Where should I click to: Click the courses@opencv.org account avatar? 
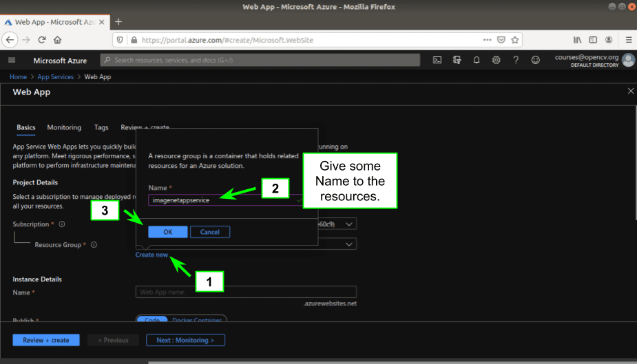click(629, 60)
